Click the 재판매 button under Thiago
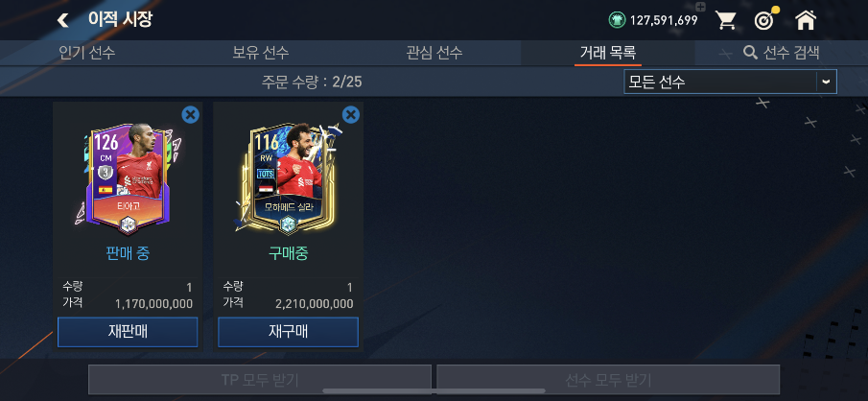Image resolution: width=868 pixels, height=401 pixels. point(128,332)
